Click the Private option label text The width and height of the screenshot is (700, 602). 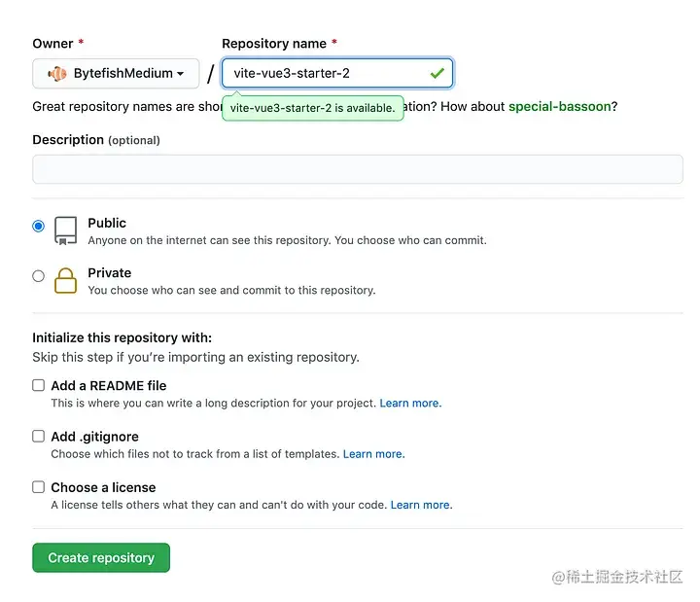point(109,273)
